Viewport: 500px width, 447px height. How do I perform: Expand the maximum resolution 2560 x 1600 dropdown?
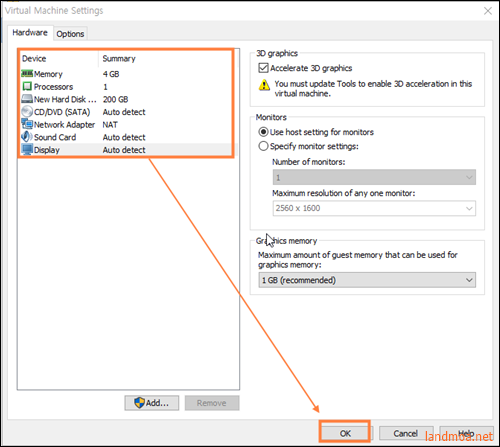click(374, 208)
